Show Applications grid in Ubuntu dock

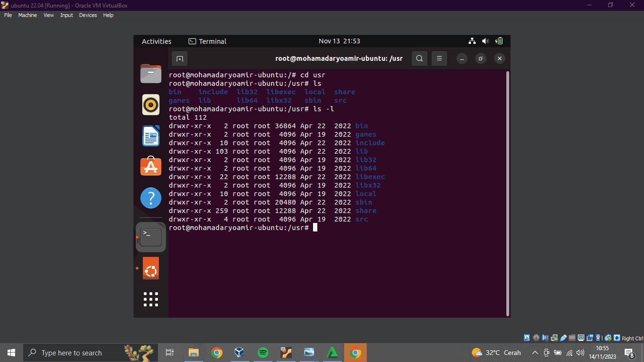click(151, 299)
